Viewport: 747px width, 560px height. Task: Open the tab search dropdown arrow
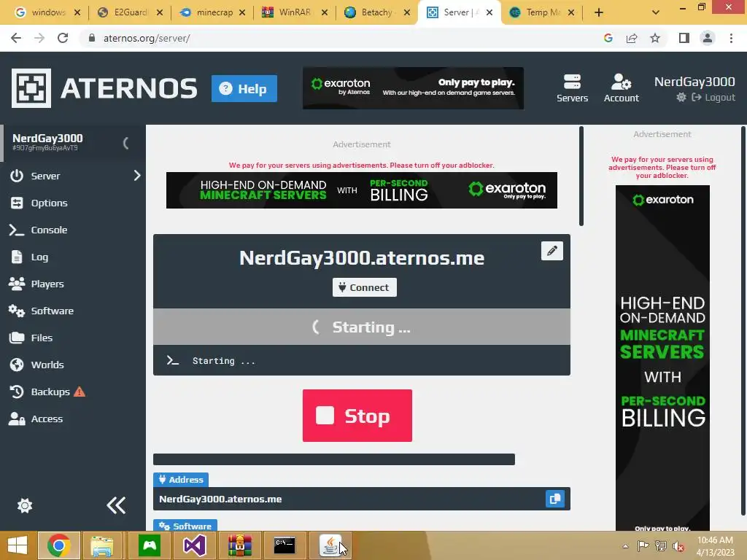pos(656,12)
